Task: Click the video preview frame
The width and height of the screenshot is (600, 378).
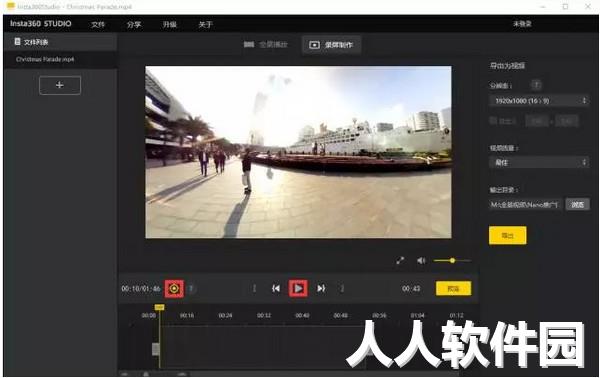Action: point(298,152)
